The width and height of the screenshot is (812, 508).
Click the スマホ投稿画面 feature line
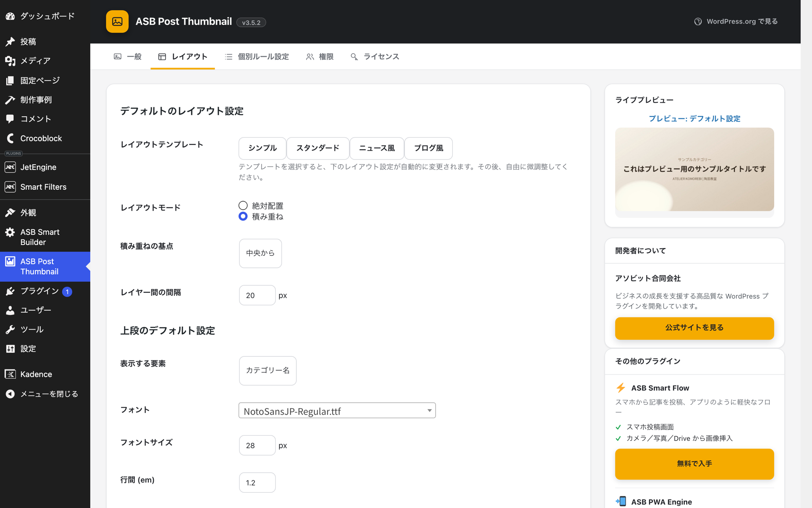[650, 427]
